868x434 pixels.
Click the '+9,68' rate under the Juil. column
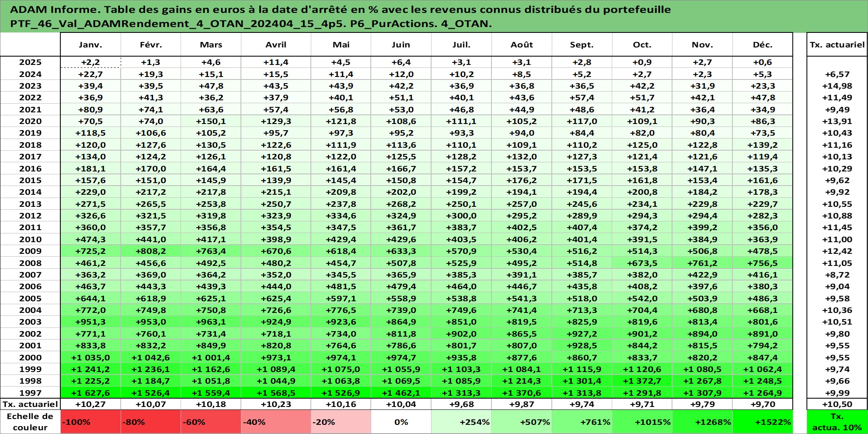point(461,404)
